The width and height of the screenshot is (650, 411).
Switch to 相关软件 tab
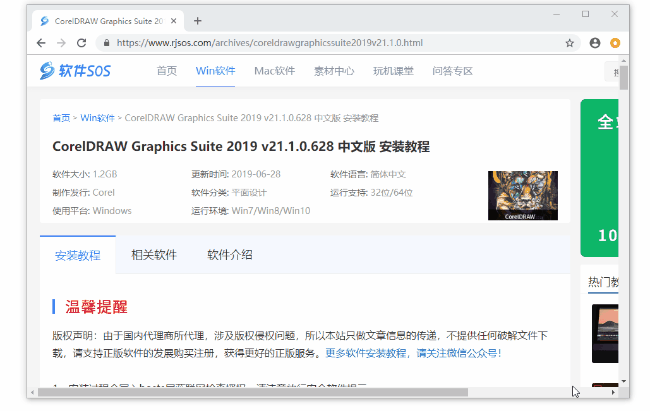(x=154, y=255)
